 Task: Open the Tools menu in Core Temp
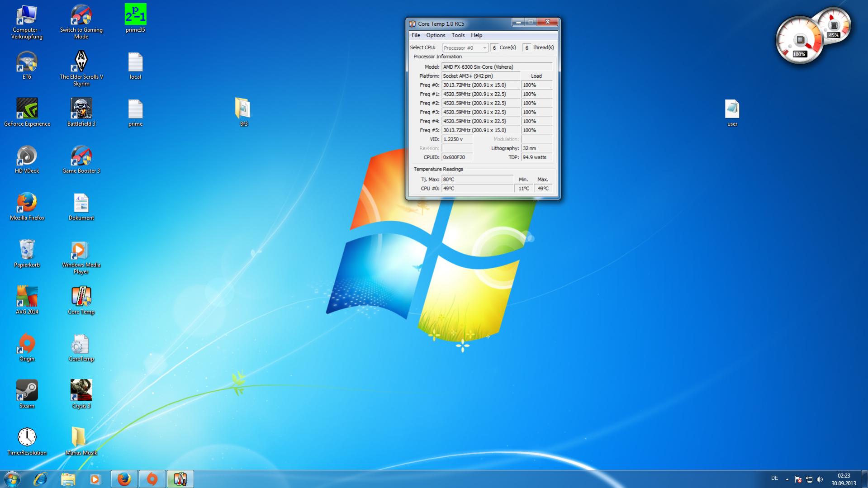tap(458, 35)
